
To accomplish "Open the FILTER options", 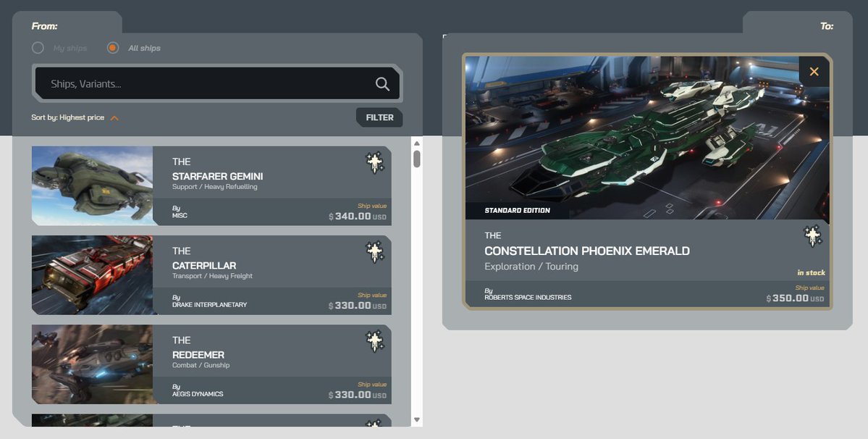I will 379,117.
